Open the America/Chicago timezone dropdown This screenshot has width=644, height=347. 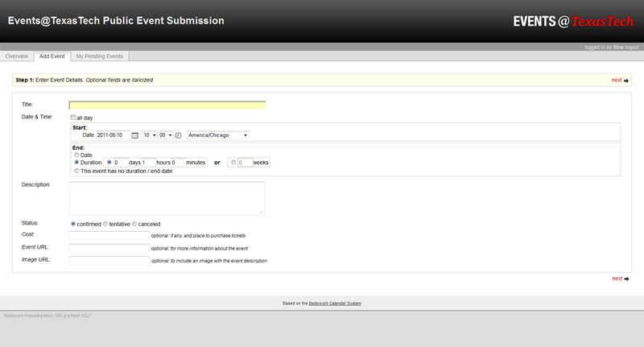(x=217, y=135)
